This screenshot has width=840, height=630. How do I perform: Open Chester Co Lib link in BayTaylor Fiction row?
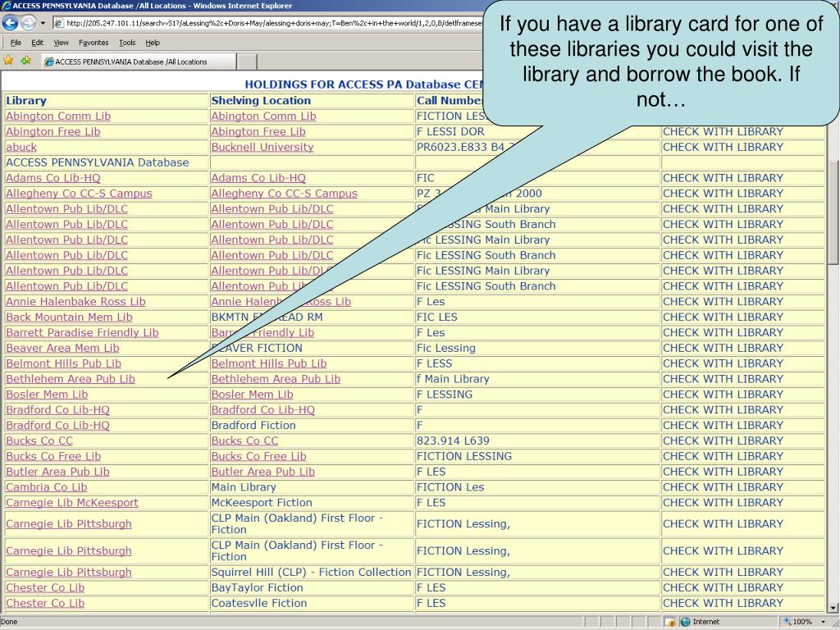45,588
